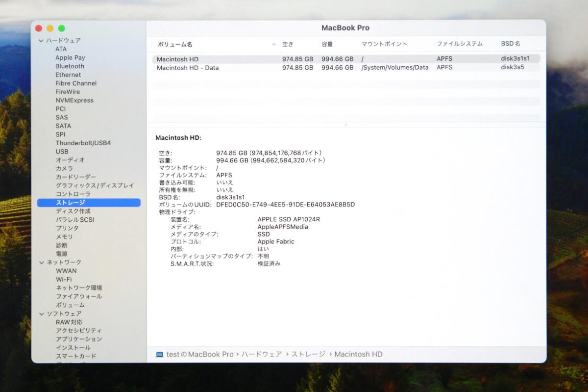The width and height of the screenshot is (588, 392).
Task: Open the コントローラ hardware entry
Action: pyautogui.click(x=73, y=194)
